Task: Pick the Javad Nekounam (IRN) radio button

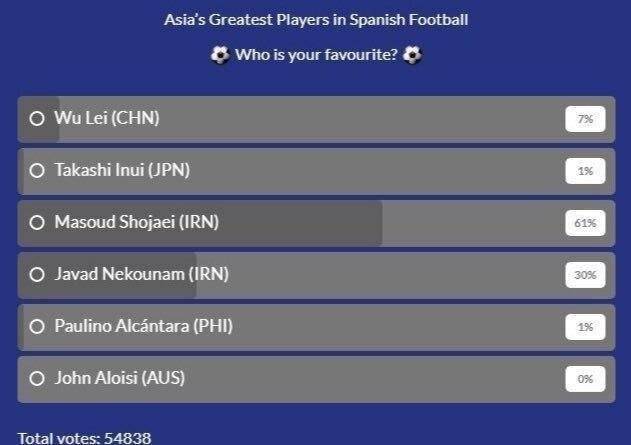Action: pos(37,275)
